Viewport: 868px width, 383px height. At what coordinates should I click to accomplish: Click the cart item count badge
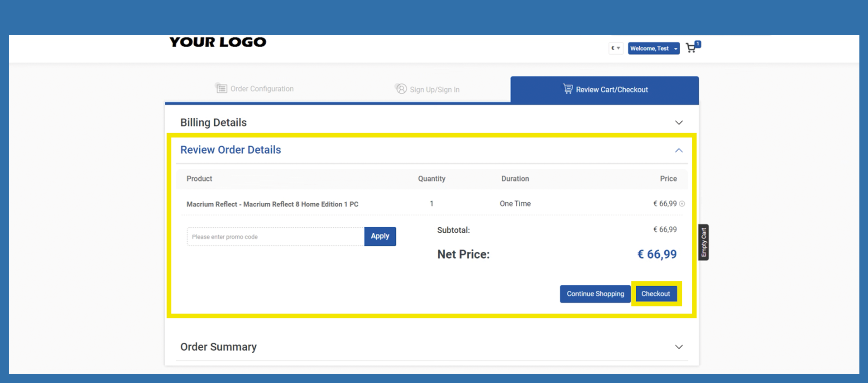pos(698,44)
